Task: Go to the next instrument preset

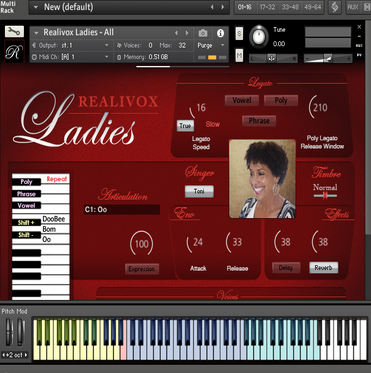Action: 187,33
